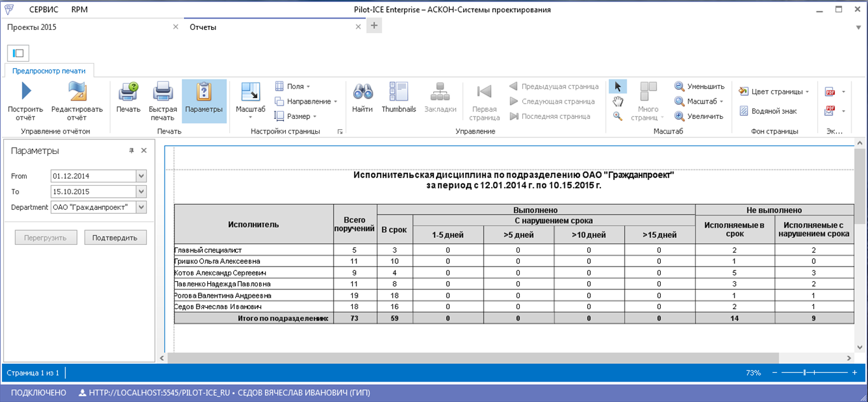Open the Department dropdown arrow
This screenshot has height=402, width=868.
(x=141, y=207)
